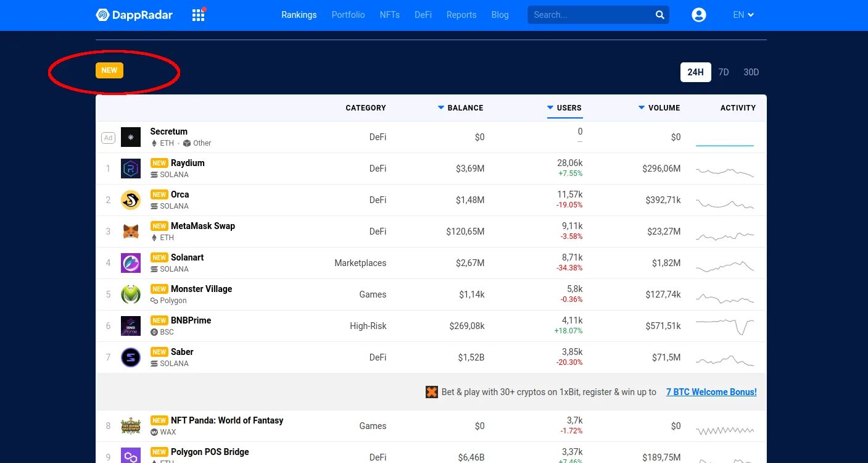This screenshot has height=463, width=868.
Task: Click the Saber dapp logo
Action: tap(131, 357)
